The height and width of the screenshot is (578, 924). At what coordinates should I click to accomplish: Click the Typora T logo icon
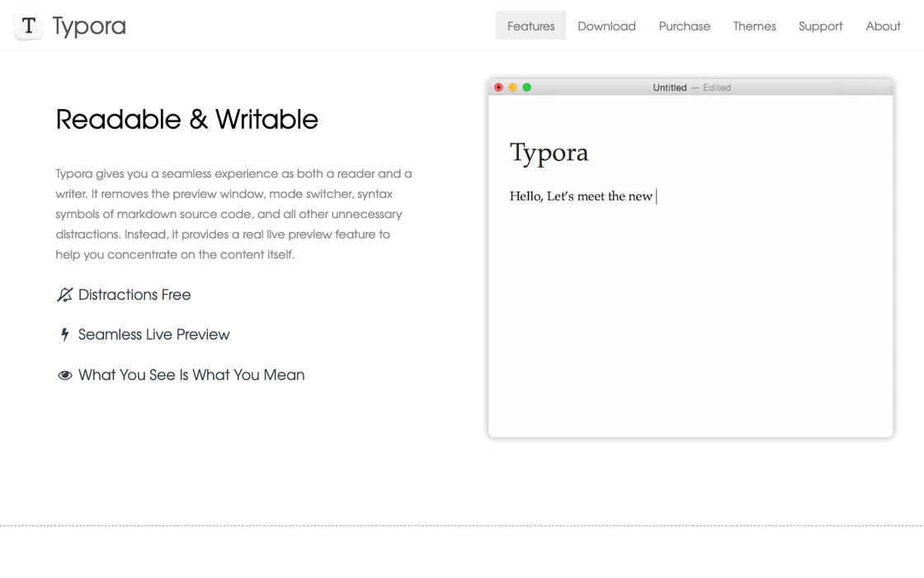[28, 26]
